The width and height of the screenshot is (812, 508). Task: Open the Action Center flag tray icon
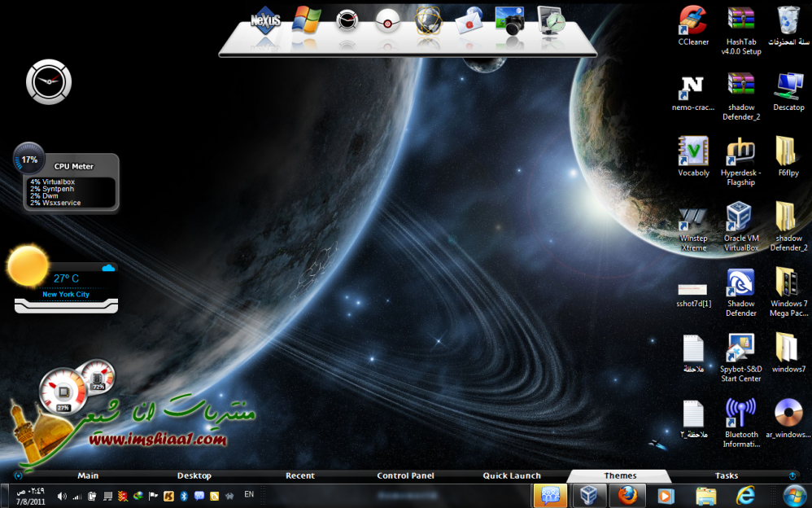[153, 496]
